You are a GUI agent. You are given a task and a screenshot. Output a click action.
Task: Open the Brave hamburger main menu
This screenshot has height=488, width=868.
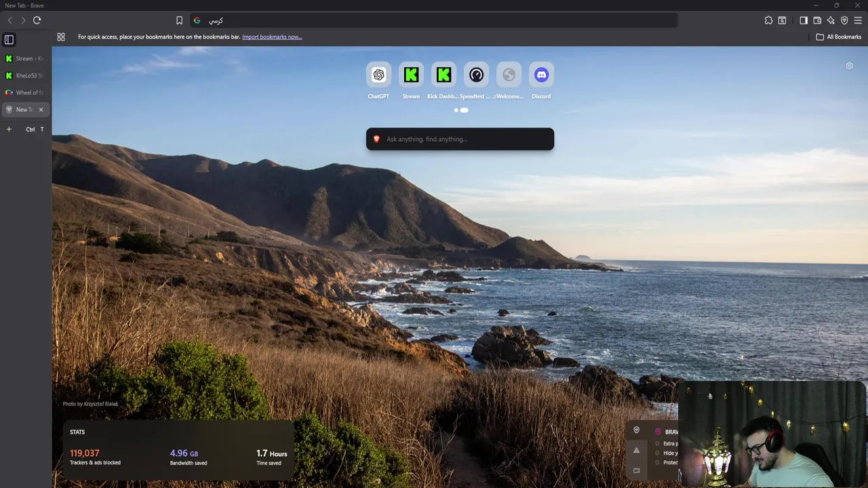point(858,20)
